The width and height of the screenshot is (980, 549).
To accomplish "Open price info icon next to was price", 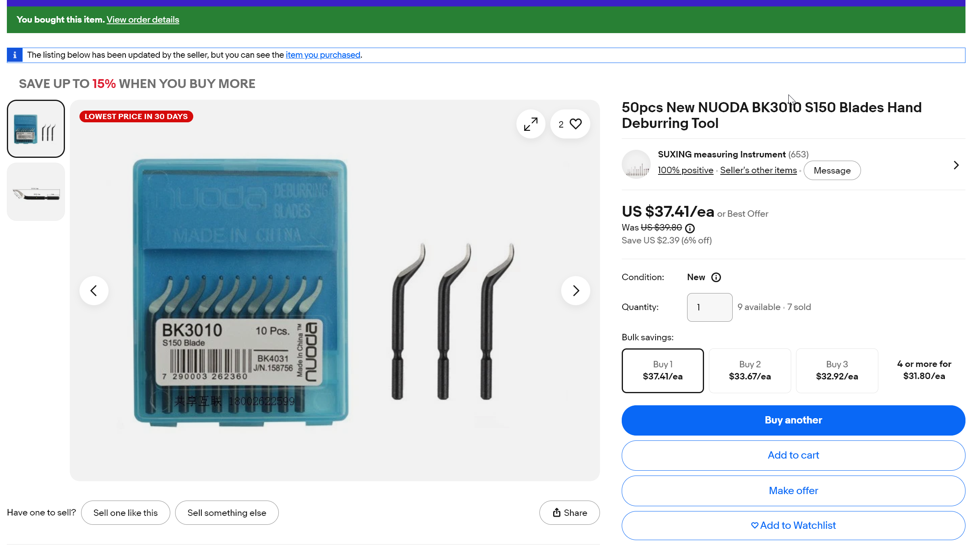I will coord(690,228).
